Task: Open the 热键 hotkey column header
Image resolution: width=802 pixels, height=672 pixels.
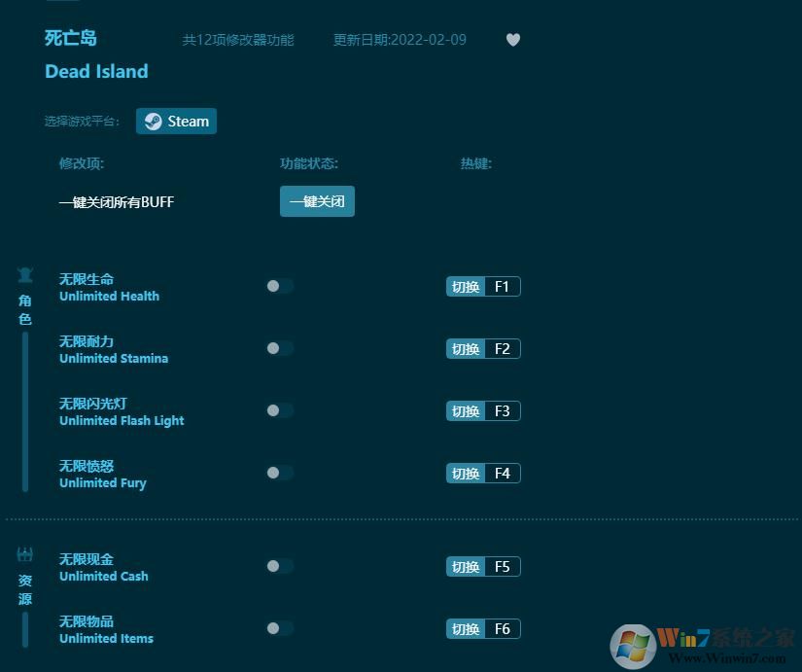Action: (476, 163)
